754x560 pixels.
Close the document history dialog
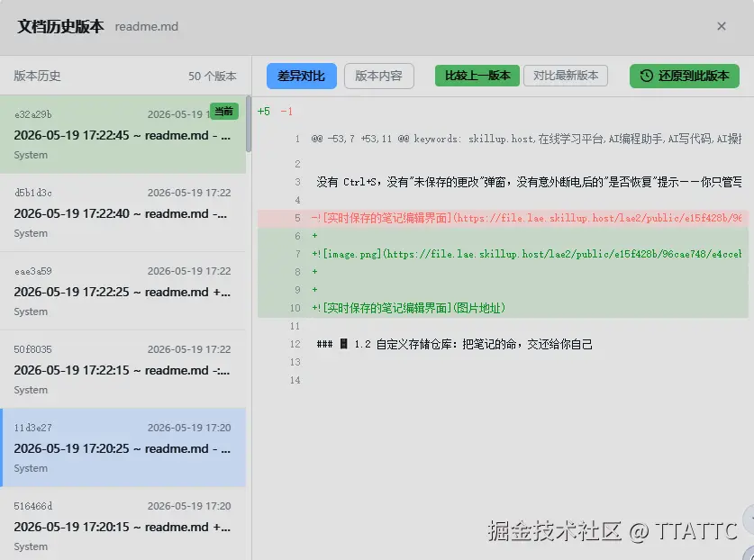click(722, 26)
